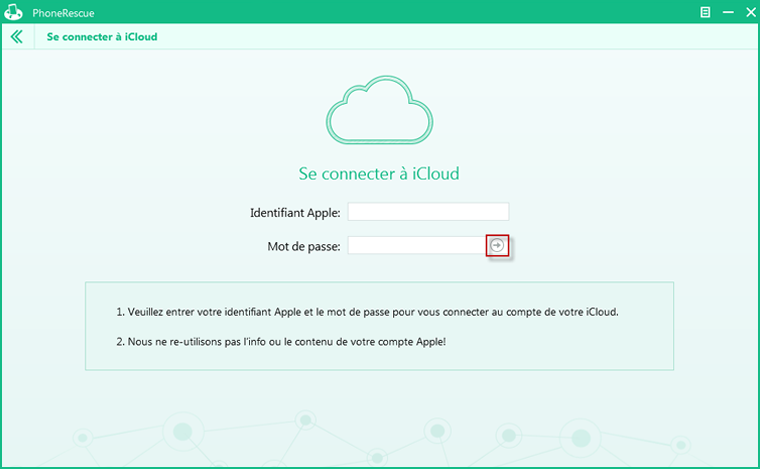
Task: Close the PhoneRescue window
Action: 751,13
